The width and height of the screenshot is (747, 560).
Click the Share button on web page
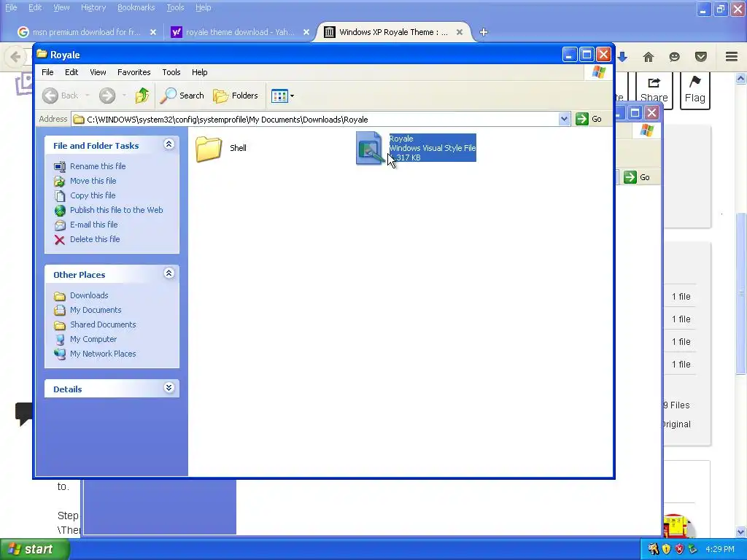point(654,90)
